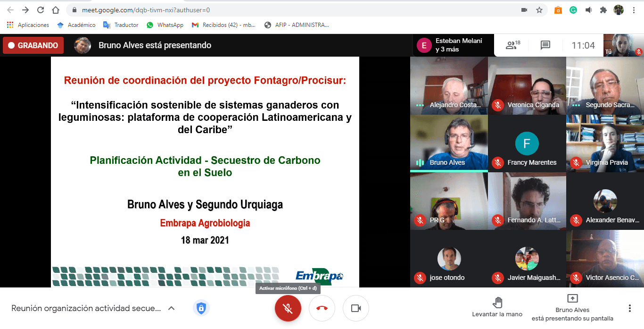The height and width of the screenshot is (329, 644).
Task: Open the Académico bookmark link
Action: [x=76, y=25]
